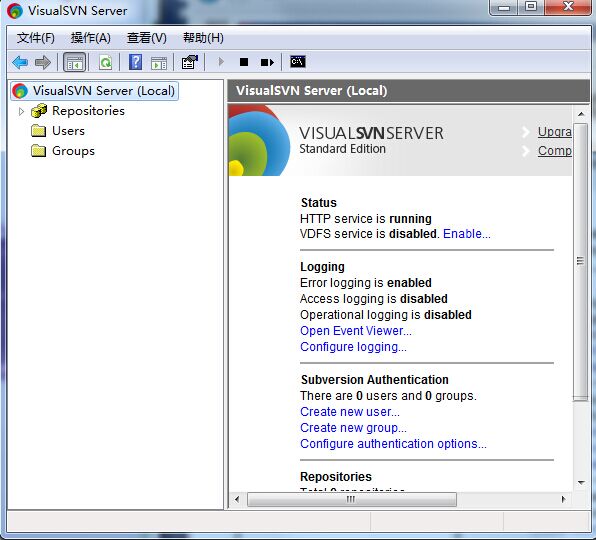Expand the Repositories tree node
This screenshot has height=540, width=596.
click(21, 111)
